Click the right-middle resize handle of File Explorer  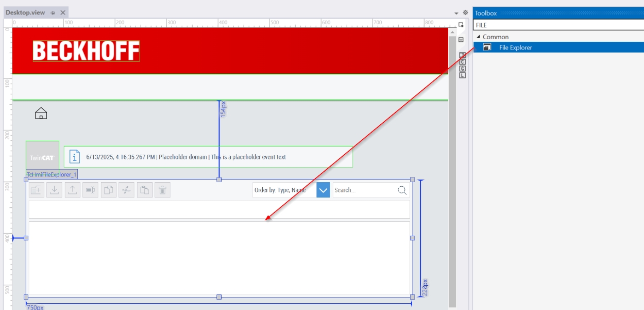click(412, 238)
